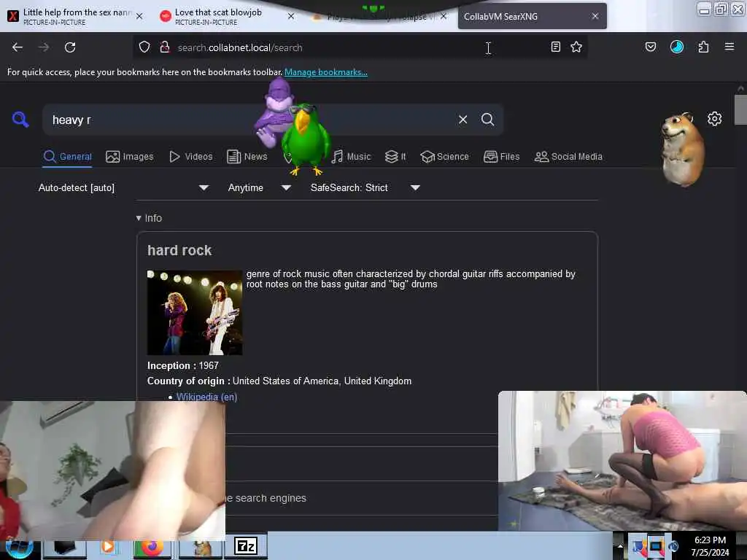Screen dimensions: 747x560
Task: Submit search with magnifier button
Action: [487, 120]
